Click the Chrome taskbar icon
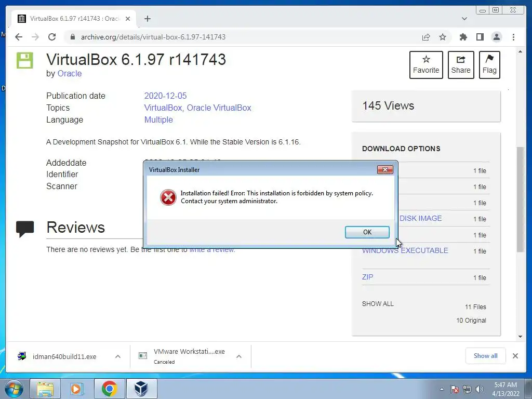This screenshot has width=532, height=399. point(109,389)
